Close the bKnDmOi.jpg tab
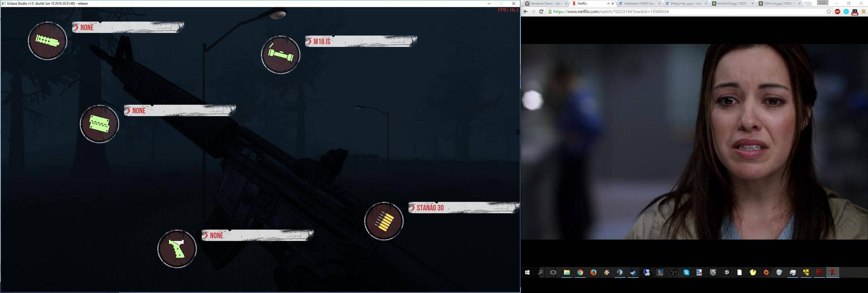 (753, 3)
